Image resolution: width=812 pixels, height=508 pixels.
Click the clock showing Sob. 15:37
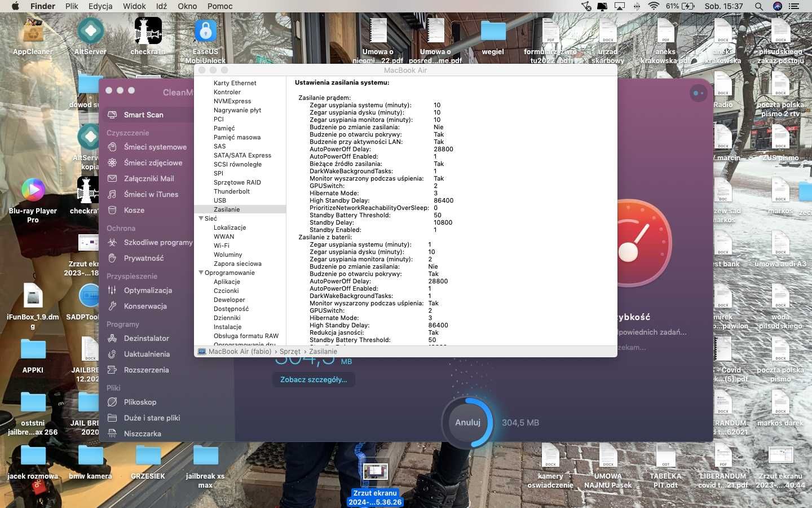723,6
